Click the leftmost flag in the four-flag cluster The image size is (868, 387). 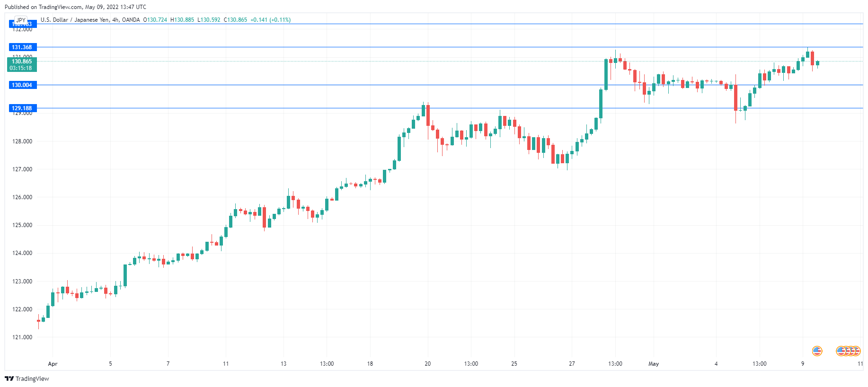tap(841, 351)
